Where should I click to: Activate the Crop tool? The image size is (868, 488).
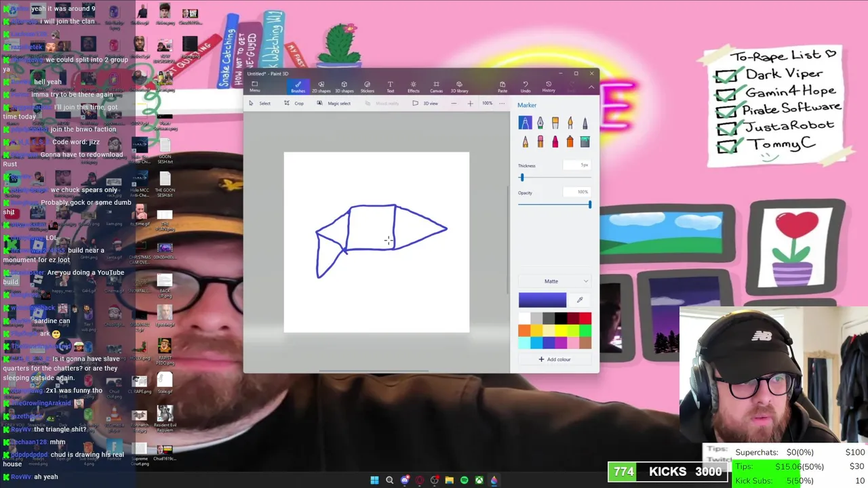[294, 103]
